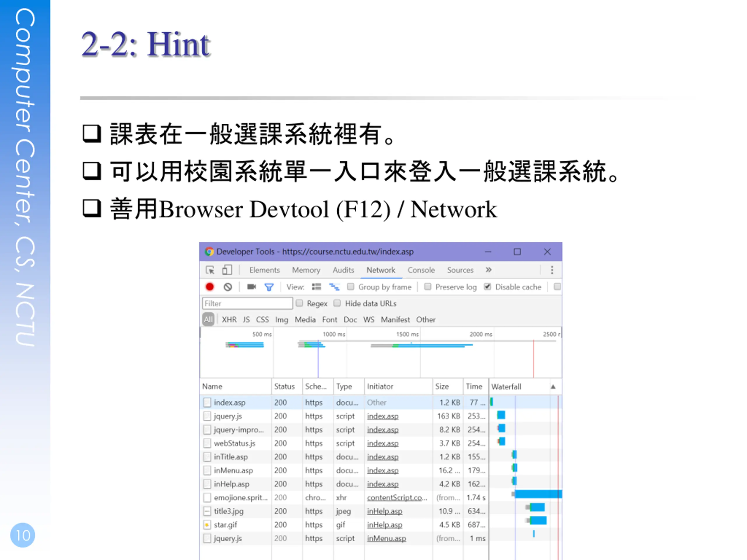The image size is (747, 560).
Task: Sort by the Size column header
Action: click(x=448, y=386)
